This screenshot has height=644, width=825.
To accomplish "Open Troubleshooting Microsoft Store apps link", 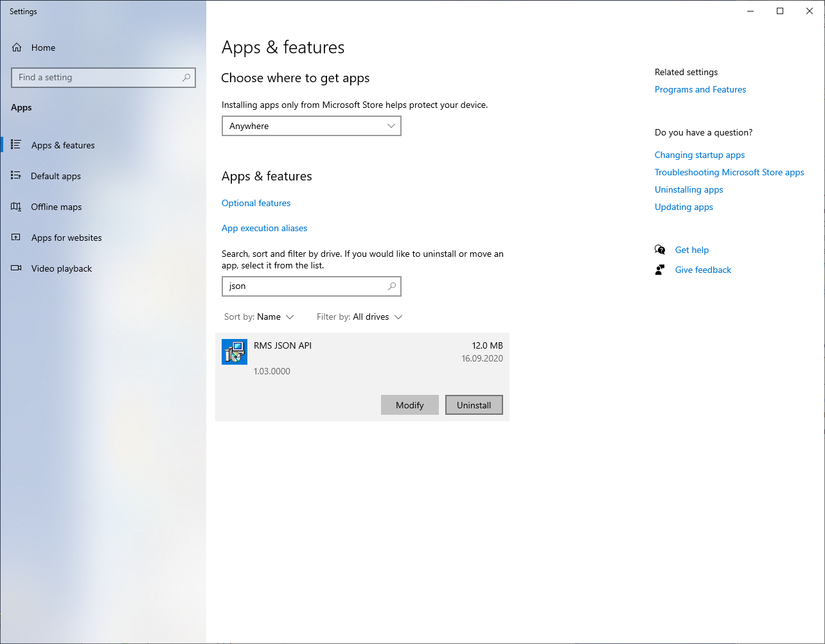I will (729, 172).
